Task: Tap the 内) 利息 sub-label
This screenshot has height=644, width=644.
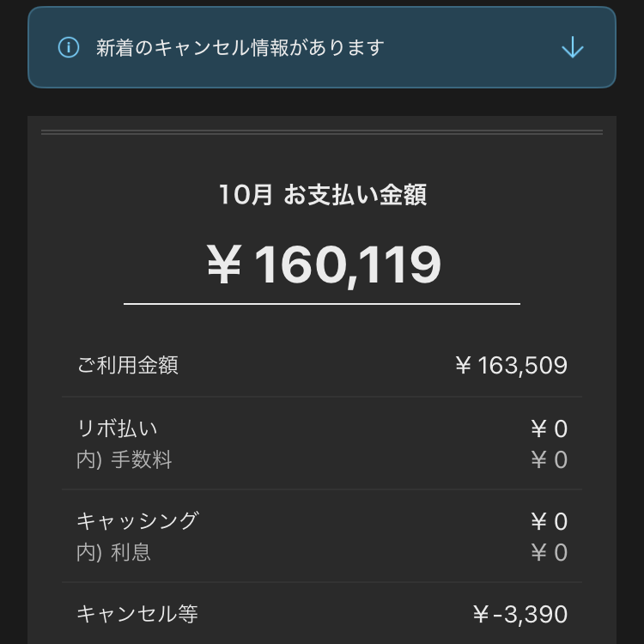Action: click(114, 552)
